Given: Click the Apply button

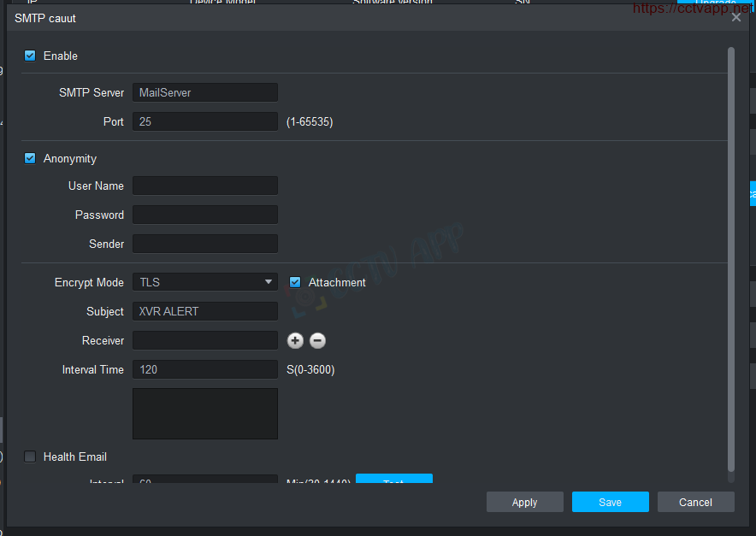Looking at the screenshot, I should click(x=524, y=502).
